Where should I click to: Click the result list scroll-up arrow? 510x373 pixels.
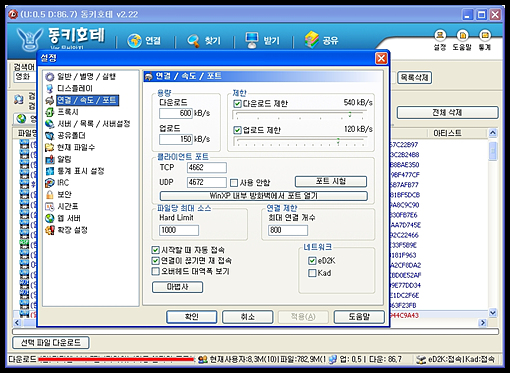(493, 133)
